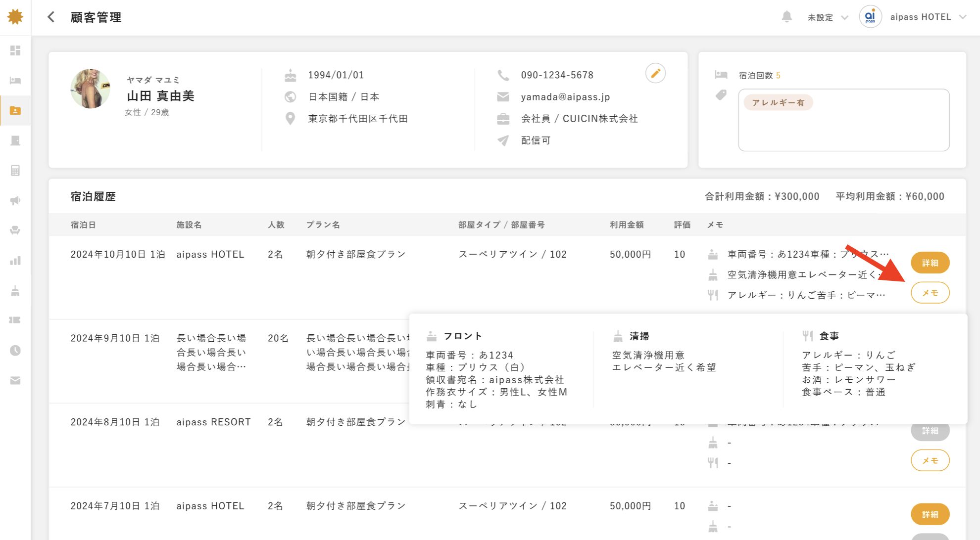Click the 食事 memo heading in popup
The height and width of the screenshot is (540, 980).
[829, 336]
